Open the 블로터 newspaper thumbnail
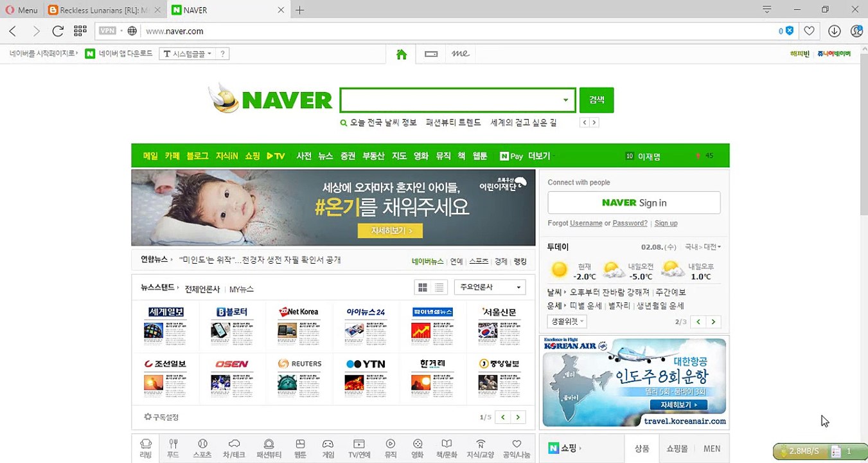868x463 pixels. [x=232, y=326]
